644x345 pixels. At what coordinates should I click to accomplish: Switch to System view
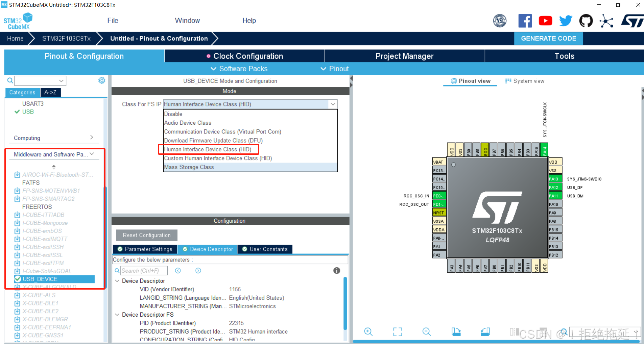tap(525, 81)
